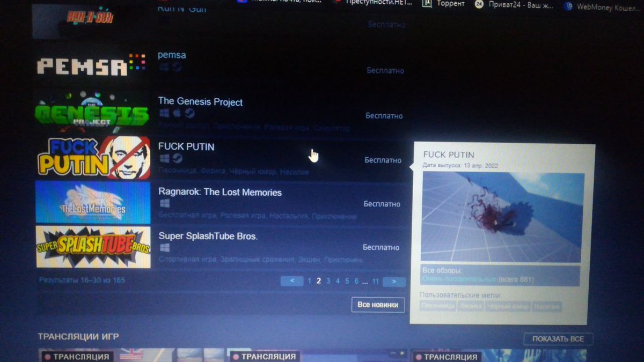Go to the previous results page arrow

(x=292, y=280)
